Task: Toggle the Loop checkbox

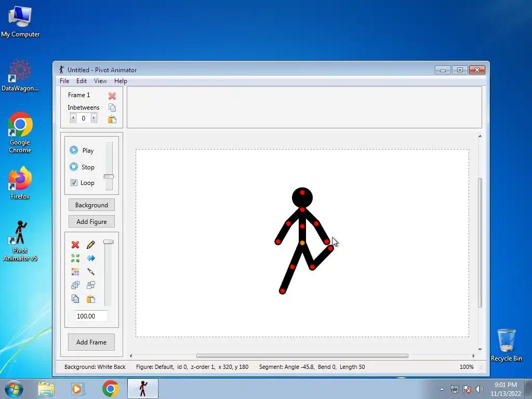Action: 74,182
